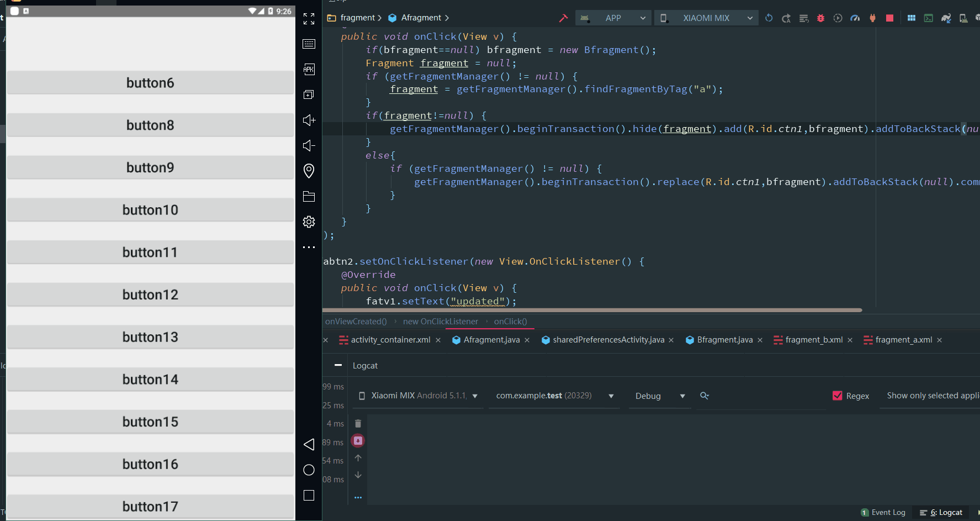The image size is (980, 521).
Task: Click the Attach Debugger to Process icon
Action: [x=872, y=18]
